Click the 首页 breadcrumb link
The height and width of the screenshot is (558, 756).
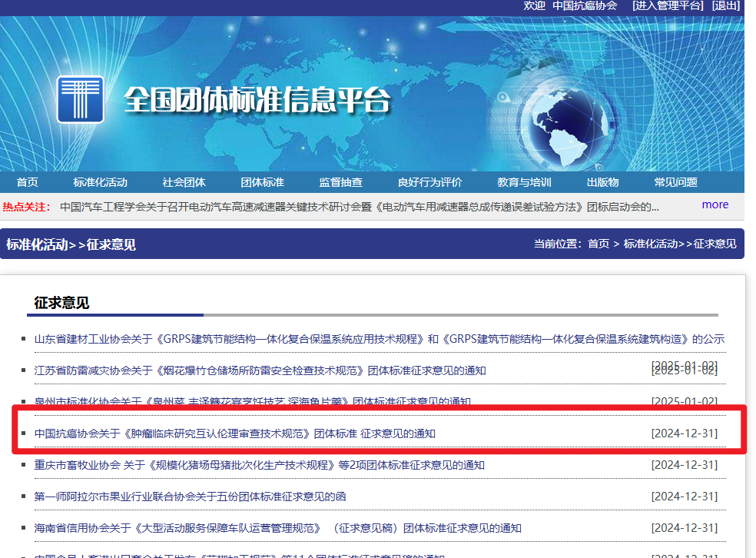tap(598, 244)
